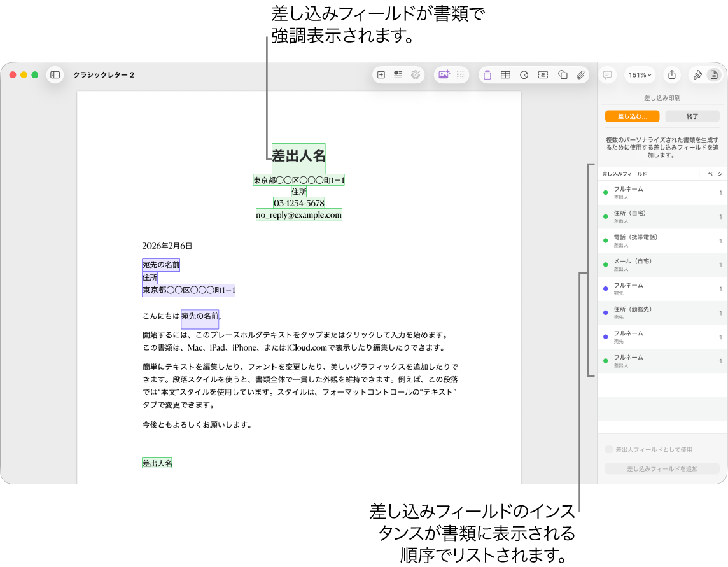The image size is (728, 567).
Task: Select 住所（勤務先）row in merge field list
Action: point(662,313)
